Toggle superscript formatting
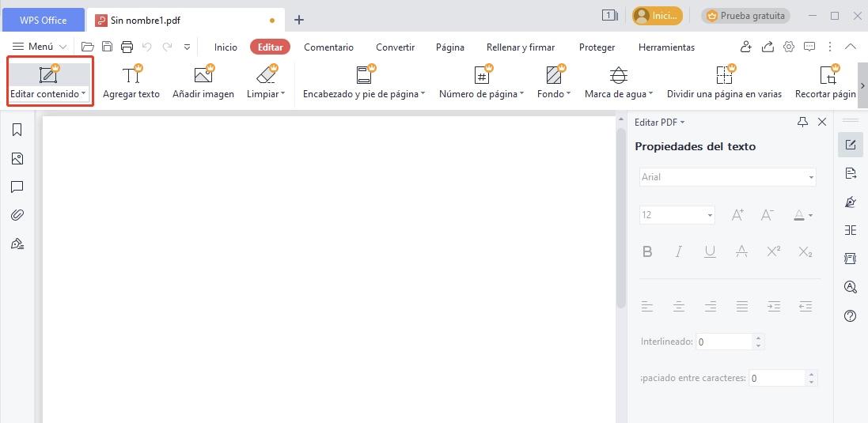Screen dimensions: 868x423 (773, 251)
